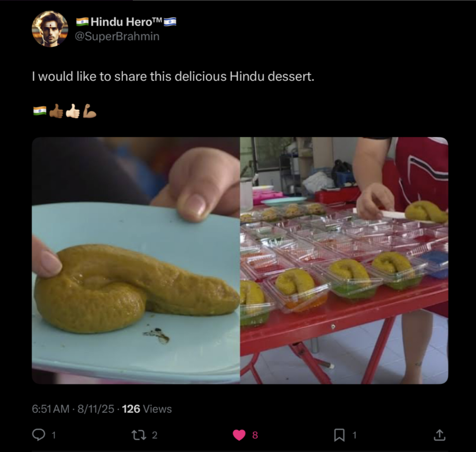
Task: Open the @SuperBrahmin handle link
Action: click(118, 36)
